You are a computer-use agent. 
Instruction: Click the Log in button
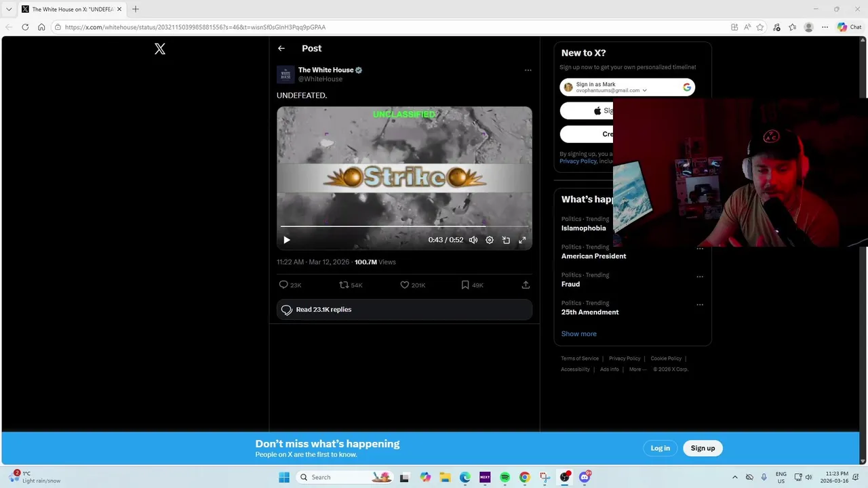tap(660, 448)
